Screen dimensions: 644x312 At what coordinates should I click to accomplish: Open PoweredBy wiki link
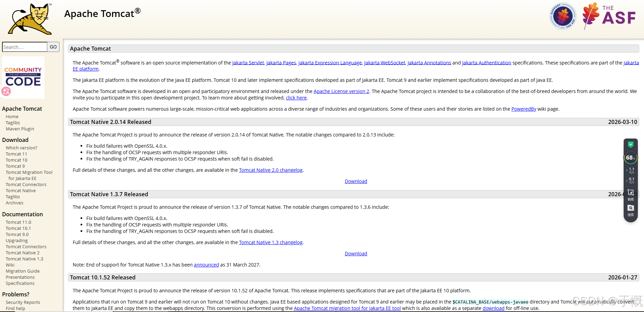[524, 109]
